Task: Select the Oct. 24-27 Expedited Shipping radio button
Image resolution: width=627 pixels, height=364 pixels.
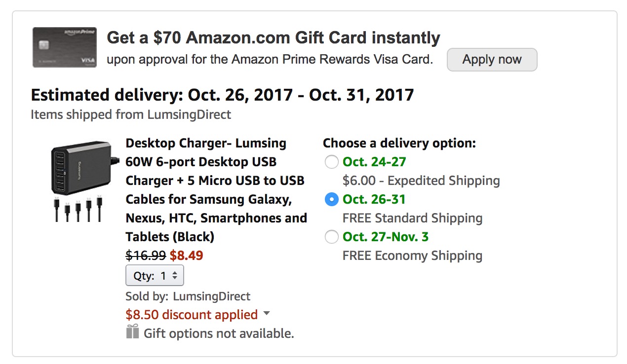Action: pyautogui.click(x=332, y=162)
